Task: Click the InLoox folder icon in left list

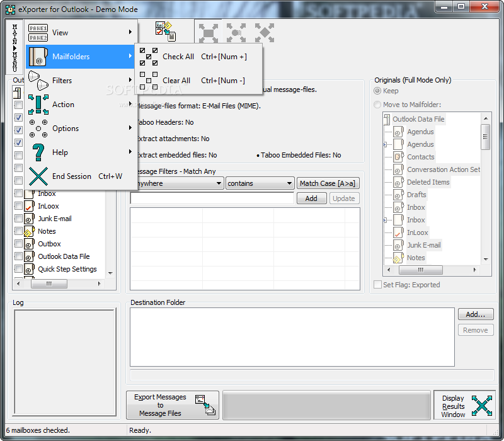Action: [x=29, y=206]
